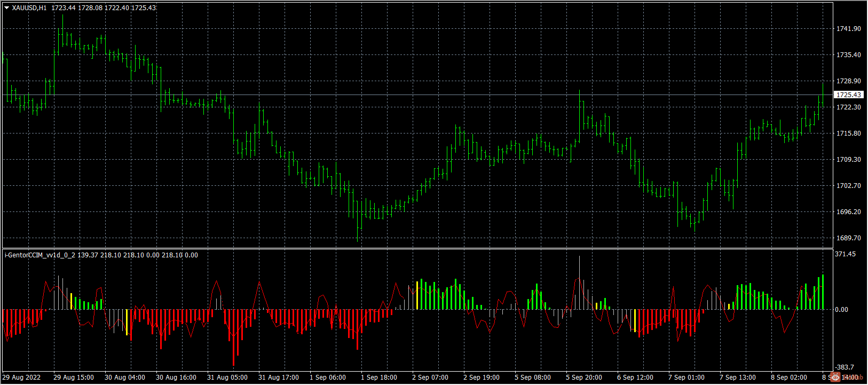Select the indicator value 139.37
Screen dimensions: 868x385
(88, 255)
